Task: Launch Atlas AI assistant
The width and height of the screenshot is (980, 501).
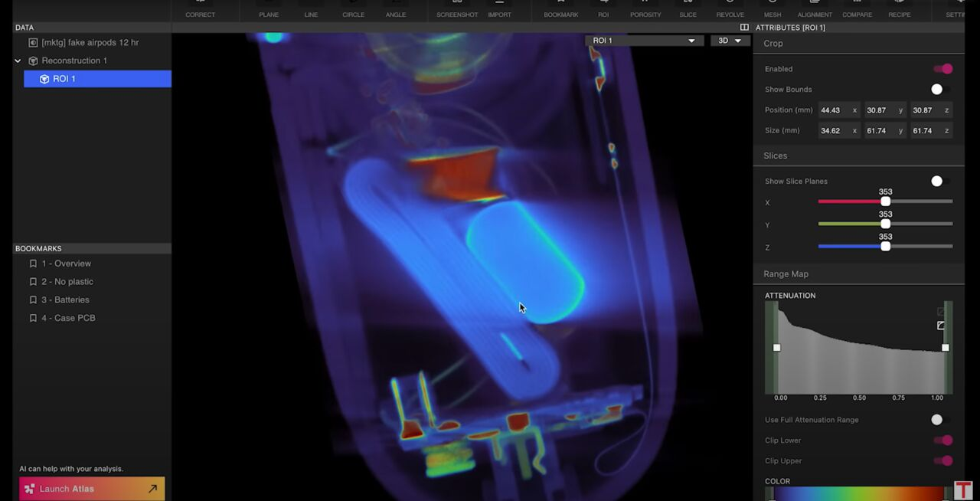Action: tap(92, 489)
